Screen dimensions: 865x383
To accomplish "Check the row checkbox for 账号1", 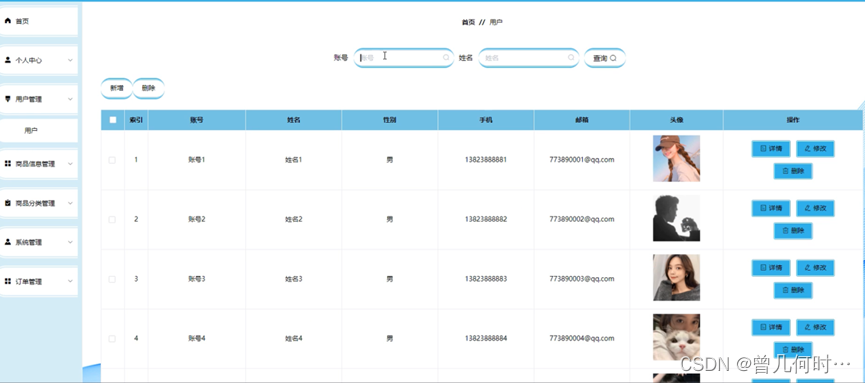I will [x=112, y=160].
